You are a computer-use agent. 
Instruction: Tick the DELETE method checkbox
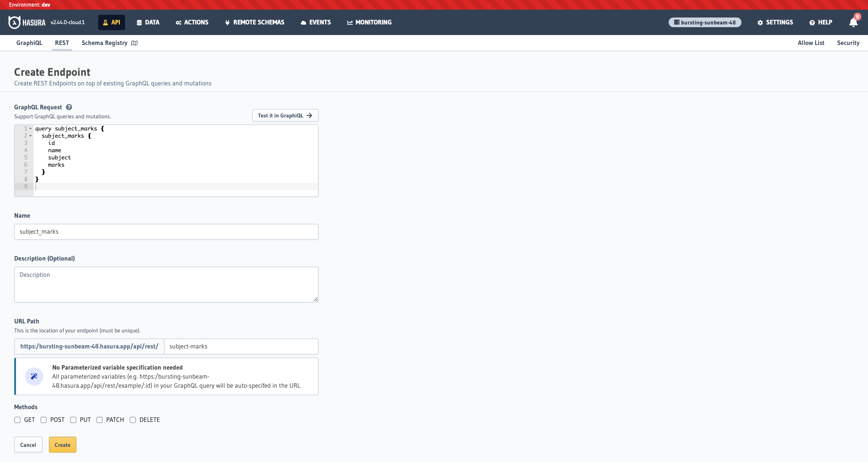[x=133, y=420]
